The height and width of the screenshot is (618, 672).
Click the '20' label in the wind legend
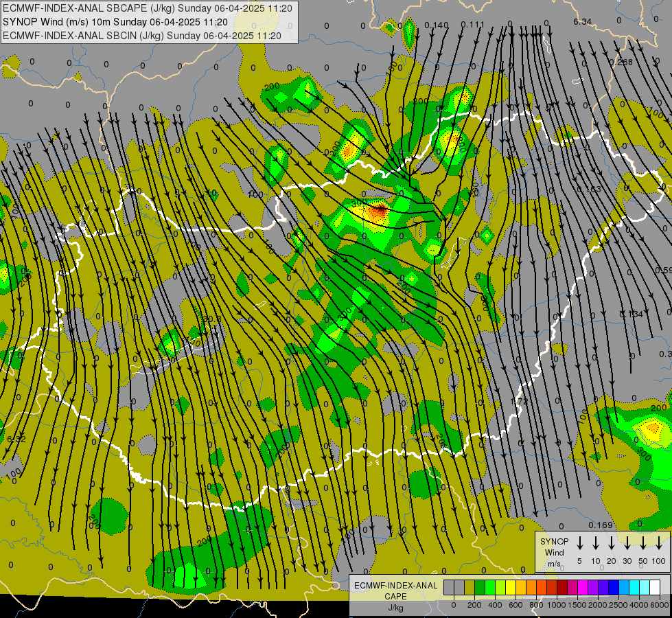611,561
